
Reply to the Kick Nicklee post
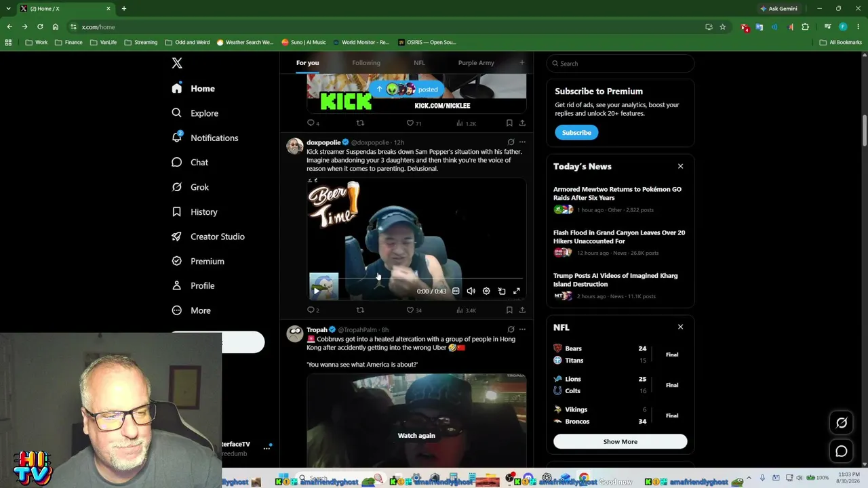[311, 123]
